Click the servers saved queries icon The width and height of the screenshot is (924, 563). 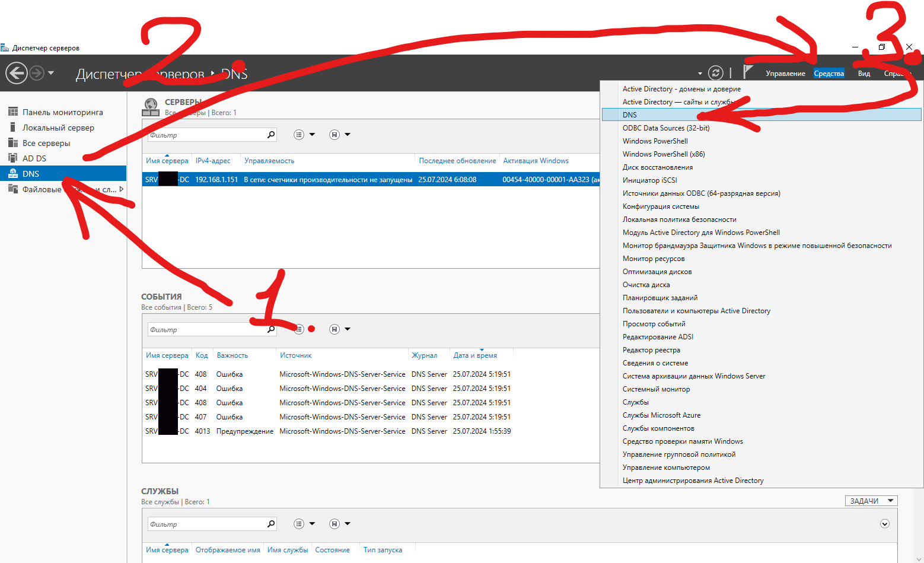pos(334,135)
